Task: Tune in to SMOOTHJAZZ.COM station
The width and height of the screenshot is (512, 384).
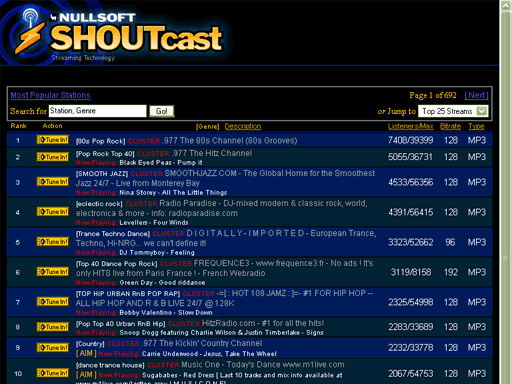Action: 53,182
